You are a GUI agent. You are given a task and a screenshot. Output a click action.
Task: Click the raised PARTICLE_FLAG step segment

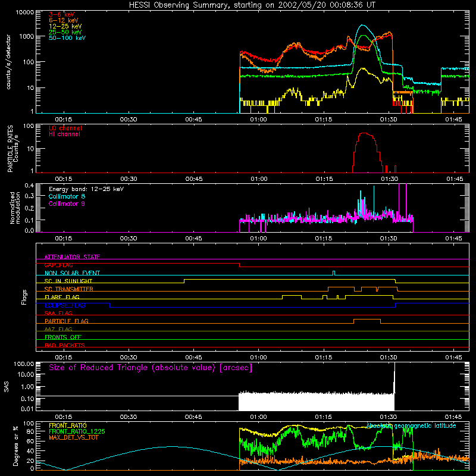(x=367, y=320)
